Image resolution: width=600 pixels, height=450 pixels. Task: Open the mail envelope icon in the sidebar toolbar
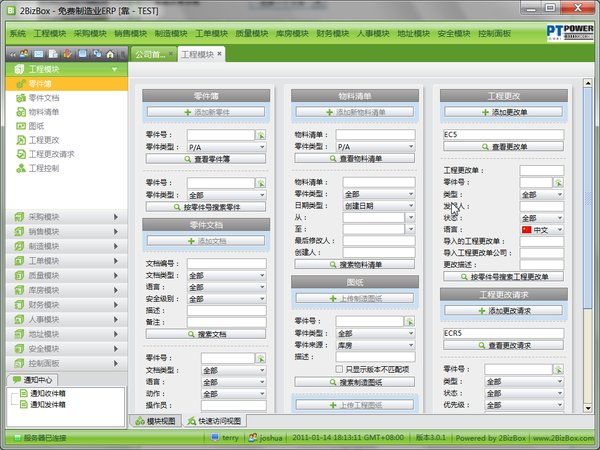tap(38, 54)
